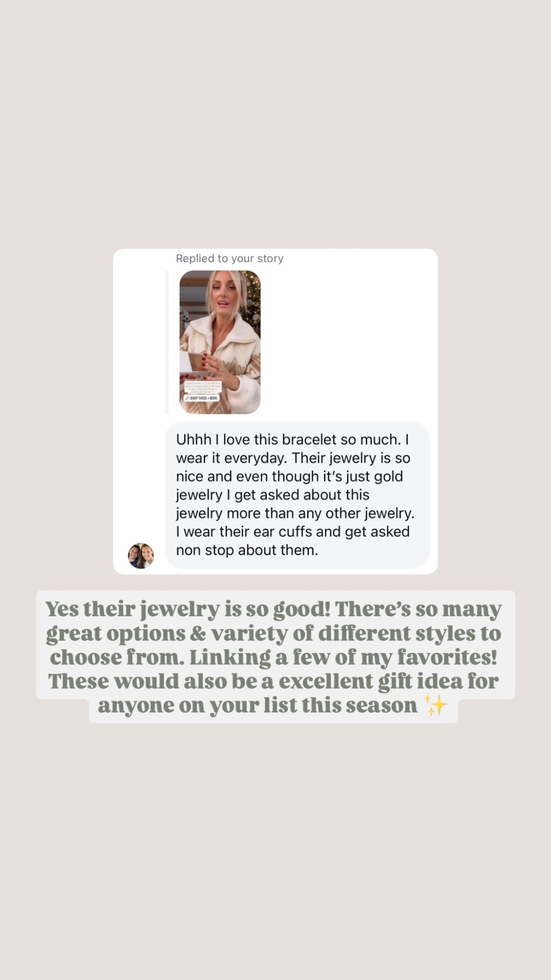
Task: Tap empty white area right of story thumbnail
Action: [347, 342]
